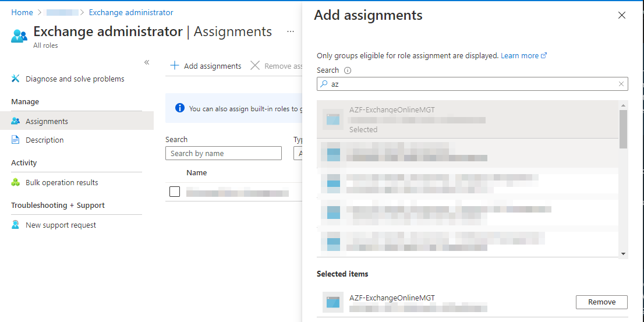
Task: Click the scroll down arrow in group list
Action: 623,254
